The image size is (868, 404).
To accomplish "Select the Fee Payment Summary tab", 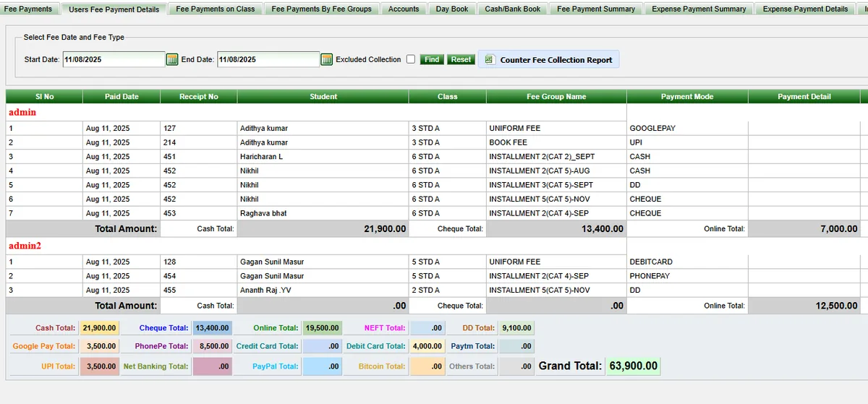I will 596,9.
